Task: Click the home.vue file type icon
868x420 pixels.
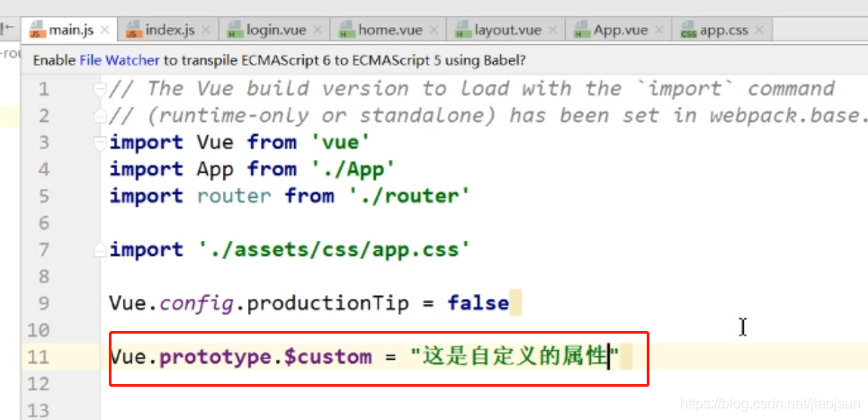Action: pos(347,30)
